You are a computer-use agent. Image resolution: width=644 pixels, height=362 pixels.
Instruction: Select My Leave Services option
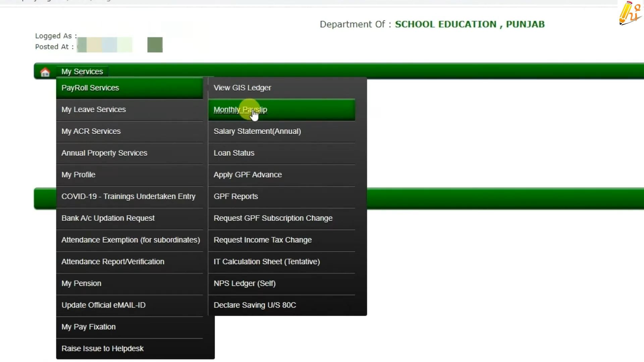coord(93,109)
